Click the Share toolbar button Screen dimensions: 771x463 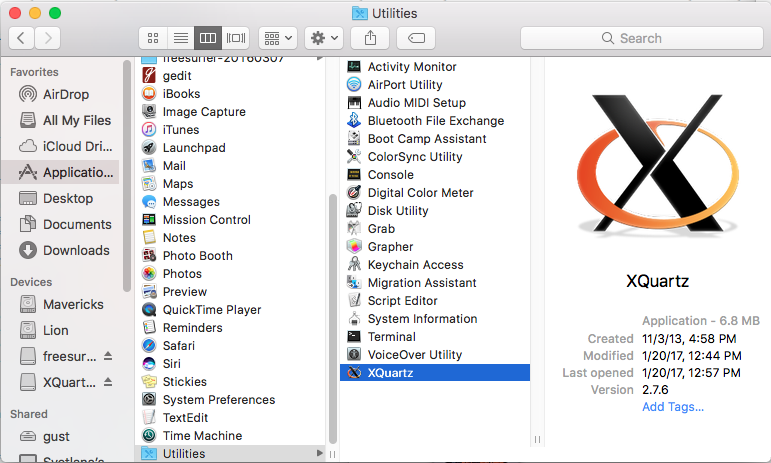click(370, 38)
